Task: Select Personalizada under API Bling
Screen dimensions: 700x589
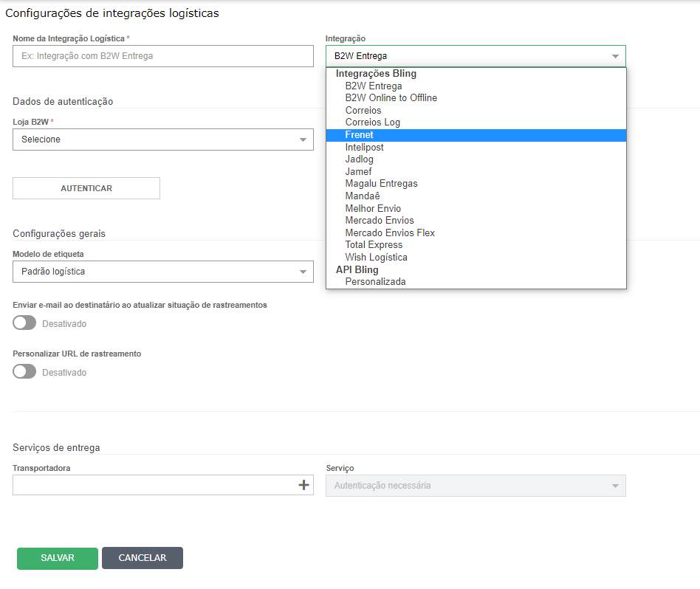Action: pos(375,281)
